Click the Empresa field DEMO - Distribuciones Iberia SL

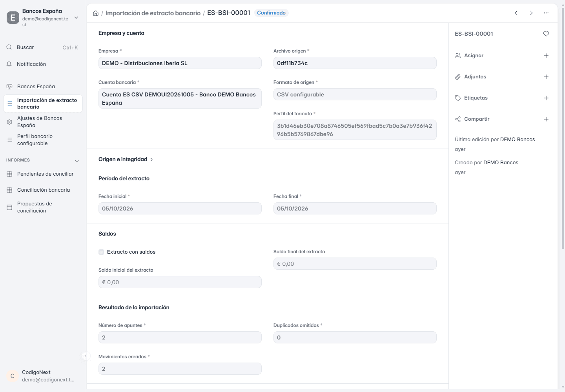180,63
